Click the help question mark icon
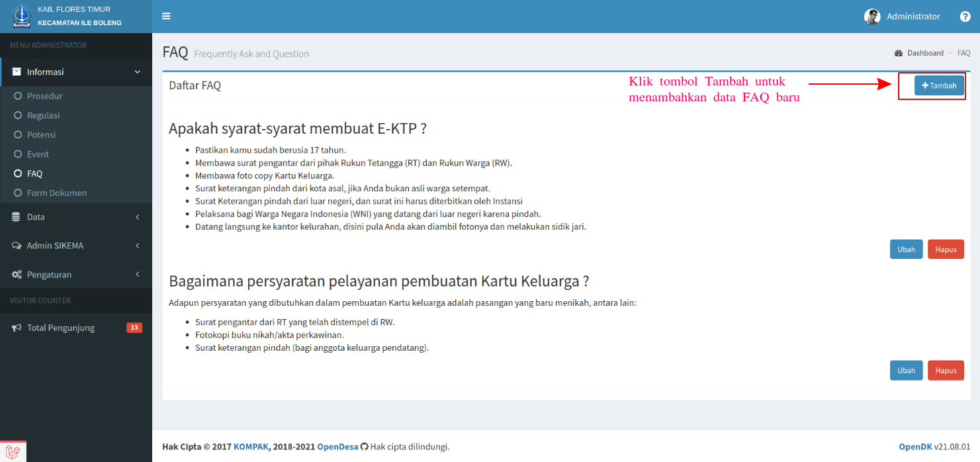980x462 pixels. [x=965, y=16]
